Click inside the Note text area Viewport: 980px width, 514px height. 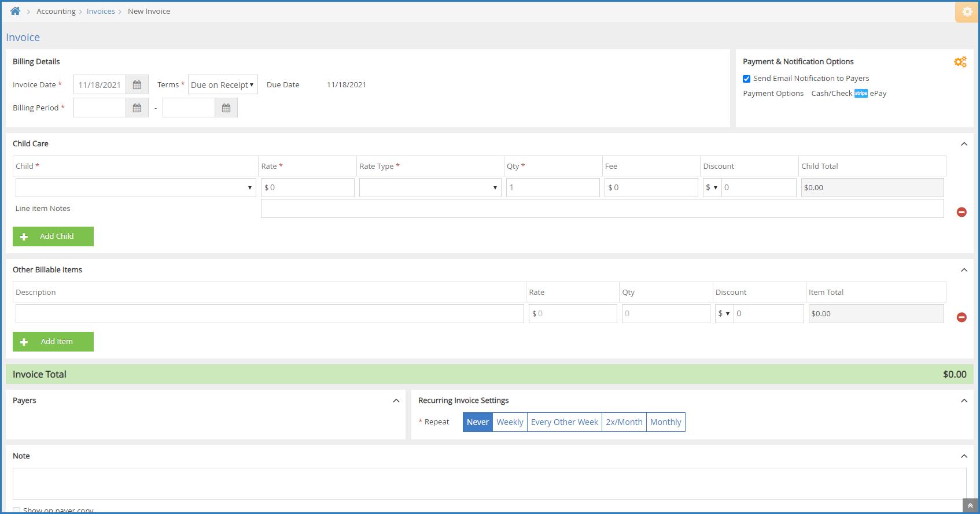[x=489, y=483]
